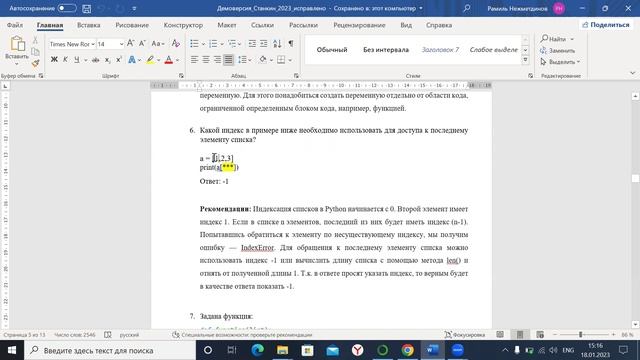Toggle italic formatting К

65,60
